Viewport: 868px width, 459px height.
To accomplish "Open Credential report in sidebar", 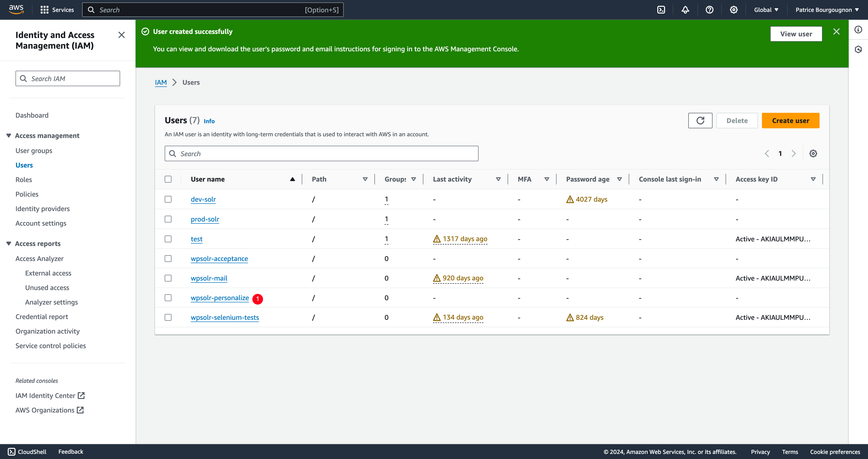I will point(42,317).
